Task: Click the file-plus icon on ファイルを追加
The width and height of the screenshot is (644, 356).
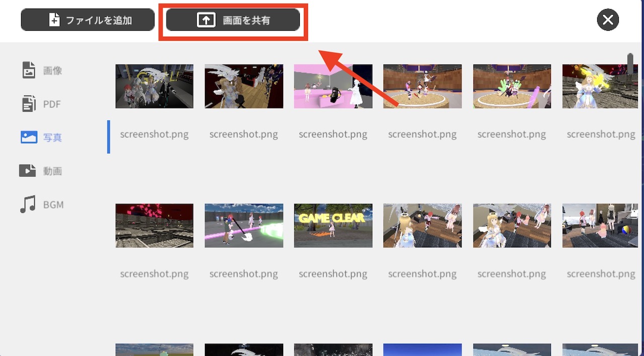Action: click(x=54, y=20)
